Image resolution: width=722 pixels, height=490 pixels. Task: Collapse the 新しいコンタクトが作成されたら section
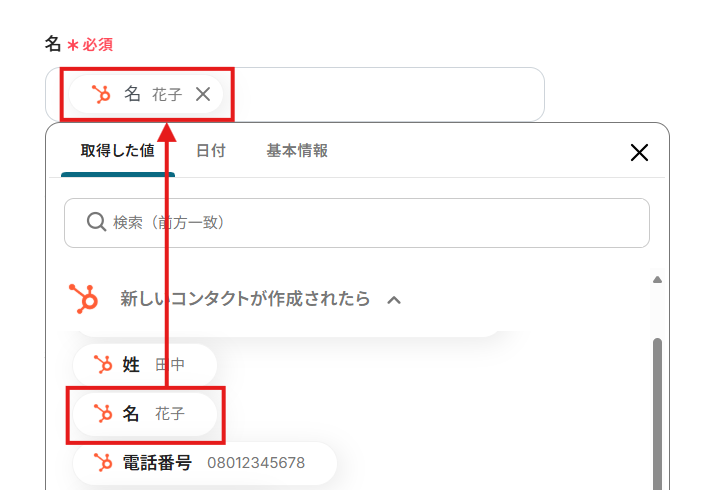[394, 300]
